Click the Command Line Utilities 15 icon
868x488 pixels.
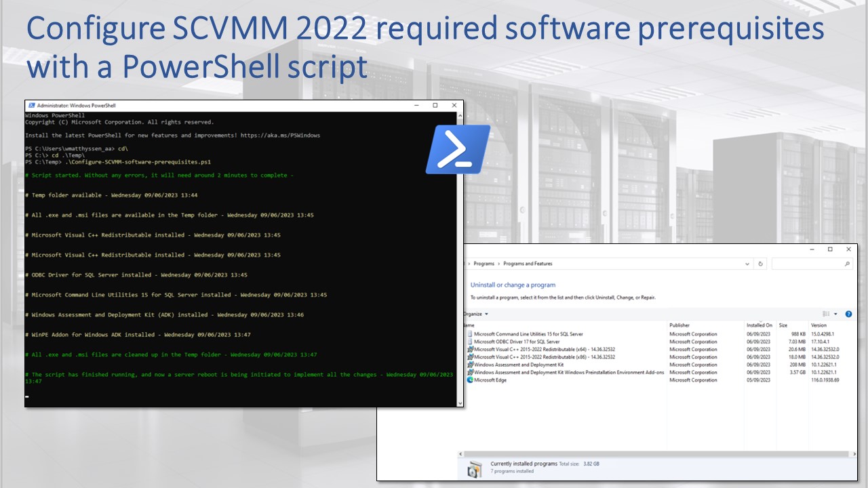[470, 334]
